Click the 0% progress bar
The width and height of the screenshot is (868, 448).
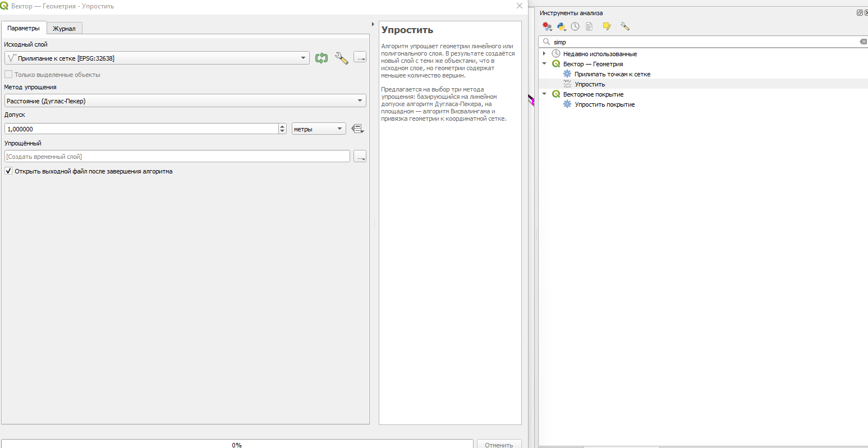point(237,444)
